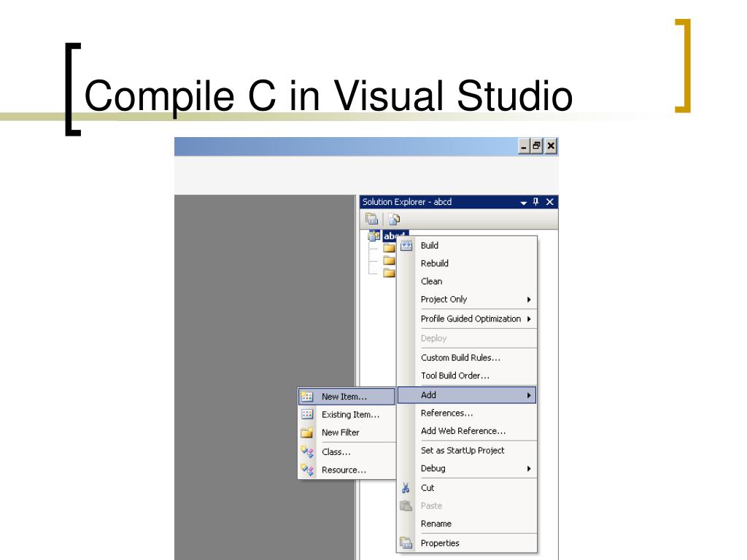Choose Add Web Reference... entry
Viewport: 747px width, 560px height.
[467, 431]
